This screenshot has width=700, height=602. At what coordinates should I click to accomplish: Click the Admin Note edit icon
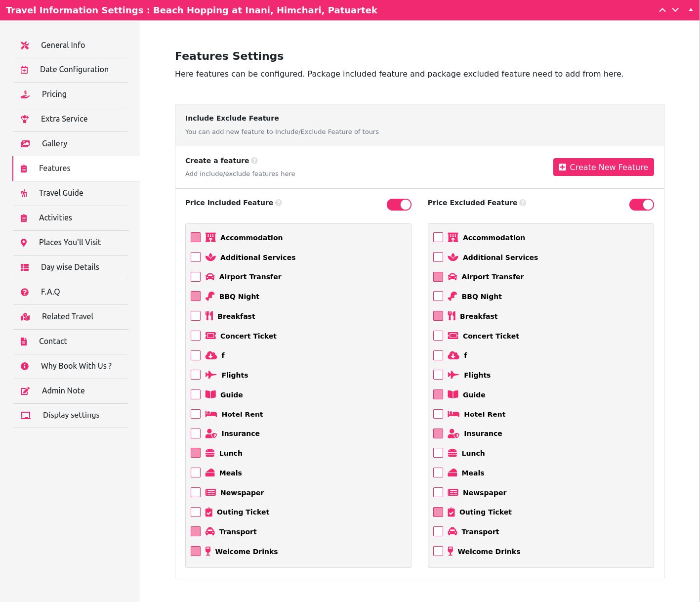(x=25, y=391)
